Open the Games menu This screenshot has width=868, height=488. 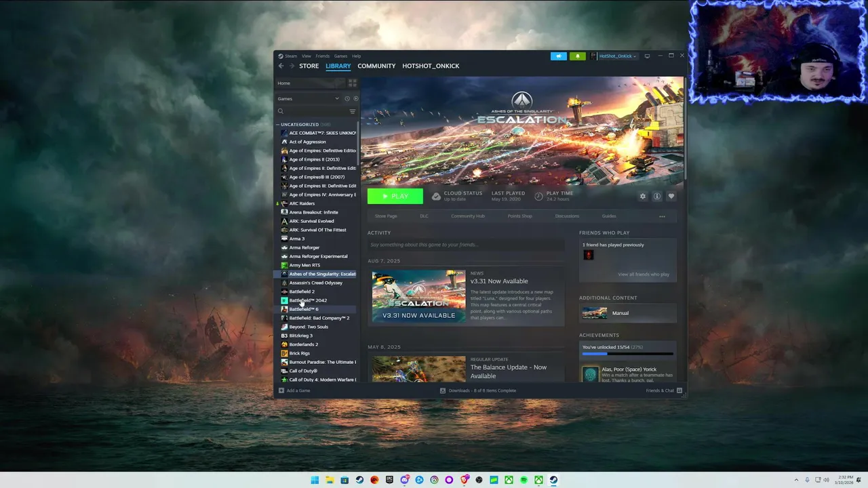pos(340,56)
